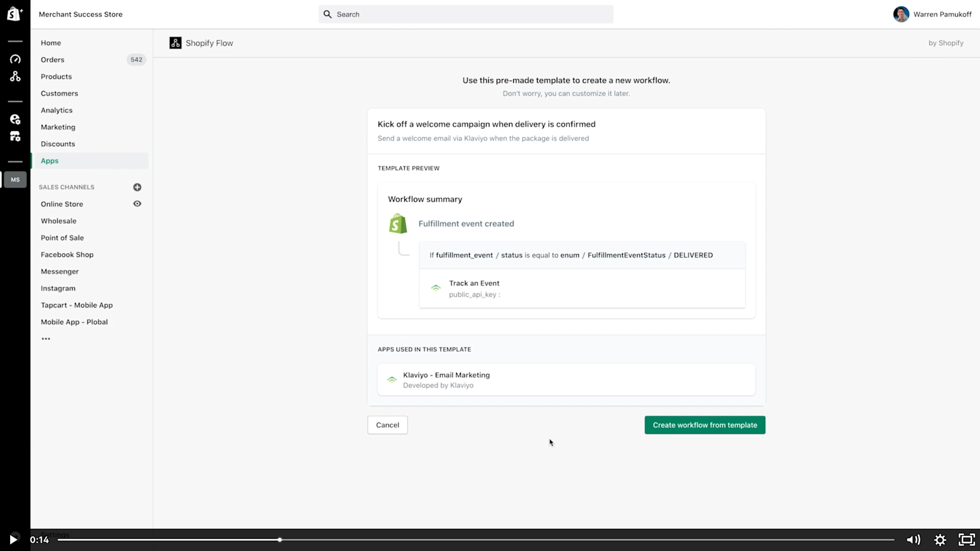The width and height of the screenshot is (980, 551).
Task: Cancel the template preview
Action: pos(388,425)
